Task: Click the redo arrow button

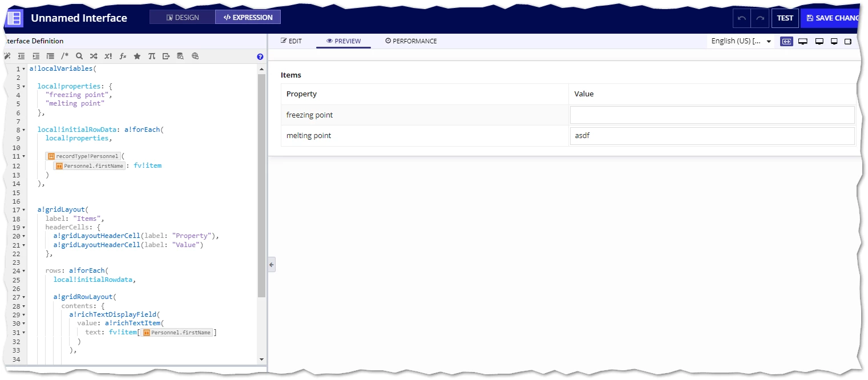Action: 760,18
